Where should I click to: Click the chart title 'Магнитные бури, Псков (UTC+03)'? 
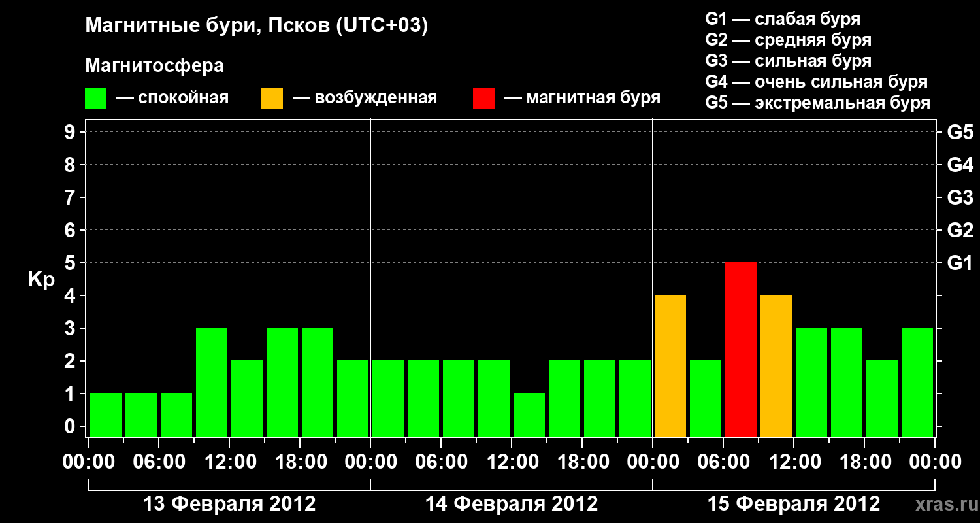click(257, 27)
